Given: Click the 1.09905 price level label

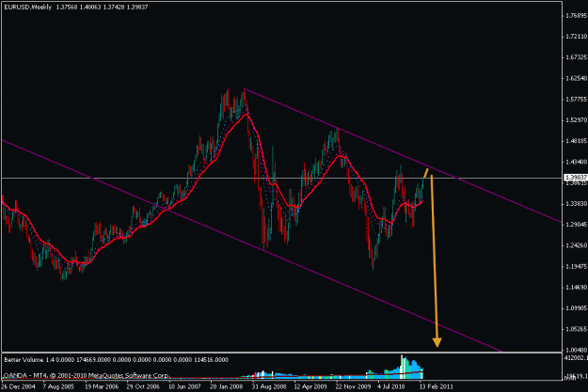Looking at the screenshot, I should (x=577, y=308).
